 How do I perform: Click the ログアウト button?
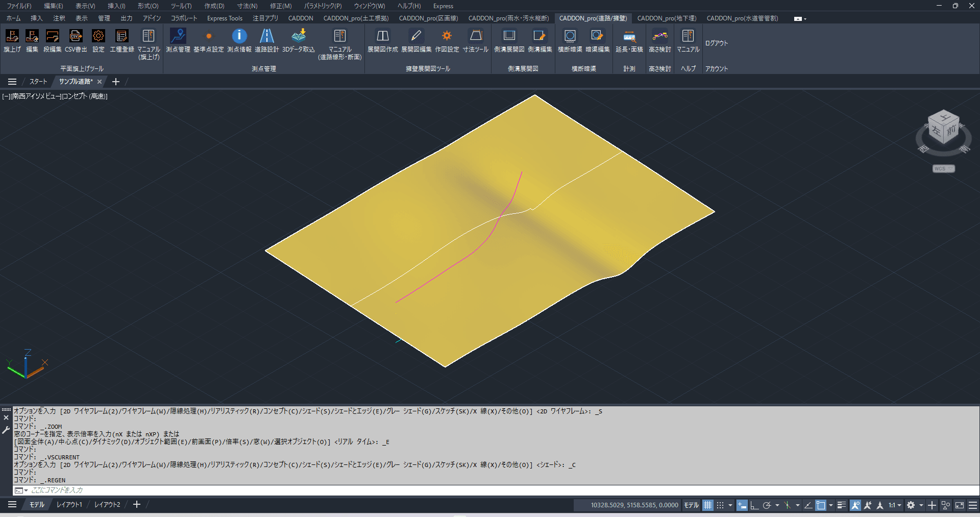pyautogui.click(x=717, y=43)
